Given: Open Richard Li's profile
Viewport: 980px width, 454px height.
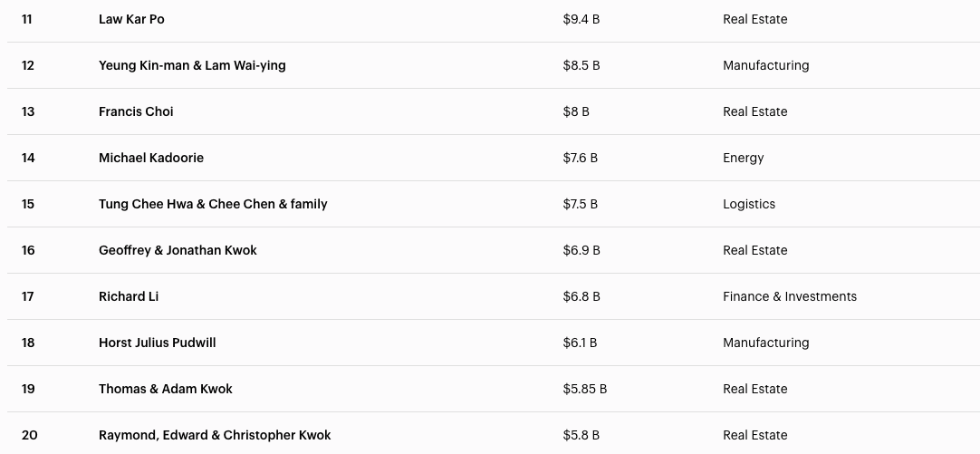Looking at the screenshot, I should [x=129, y=296].
